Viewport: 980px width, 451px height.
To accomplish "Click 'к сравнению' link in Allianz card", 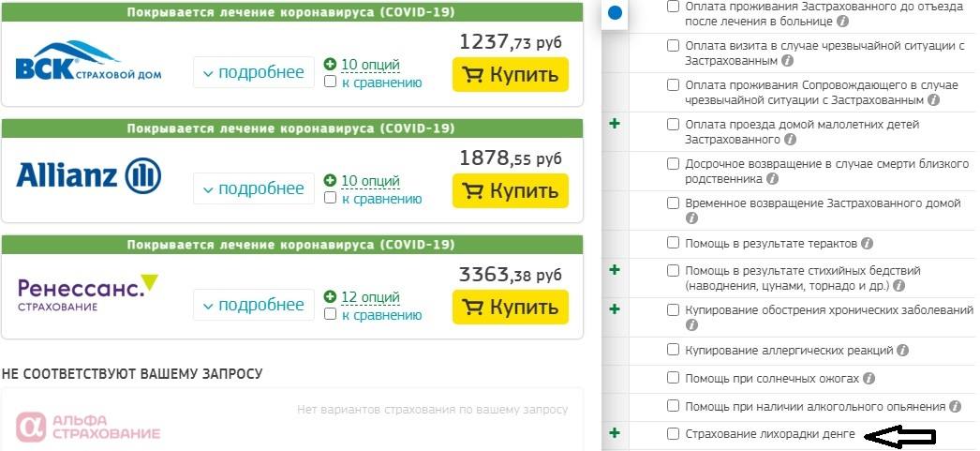I will (382, 199).
